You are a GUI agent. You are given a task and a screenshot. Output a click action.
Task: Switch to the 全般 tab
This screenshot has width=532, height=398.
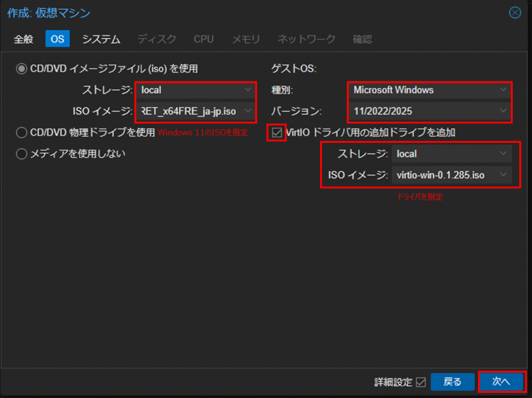click(23, 39)
